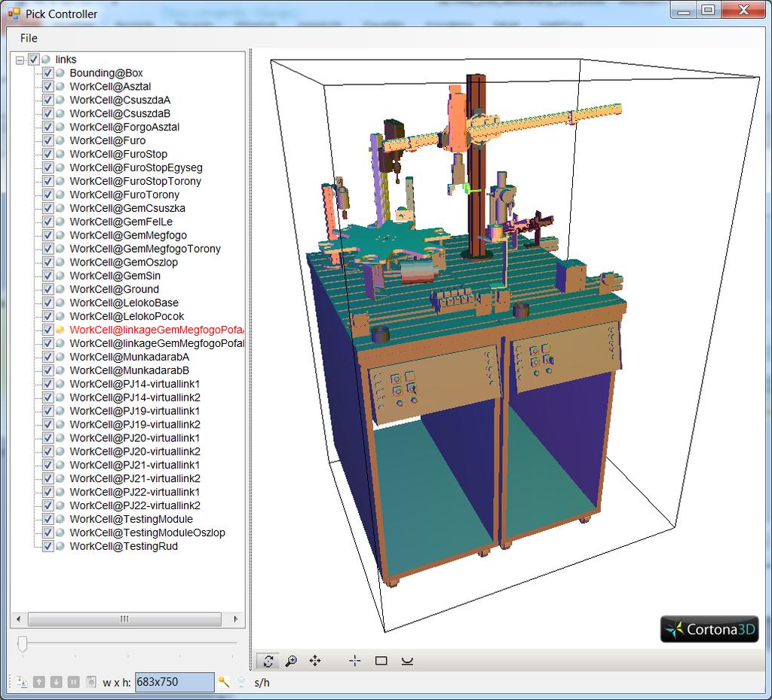Click the sphere icon next to Bounding@Box
Image resolution: width=772 pixels, height=700 pixels.
click(x=60, y=73)
